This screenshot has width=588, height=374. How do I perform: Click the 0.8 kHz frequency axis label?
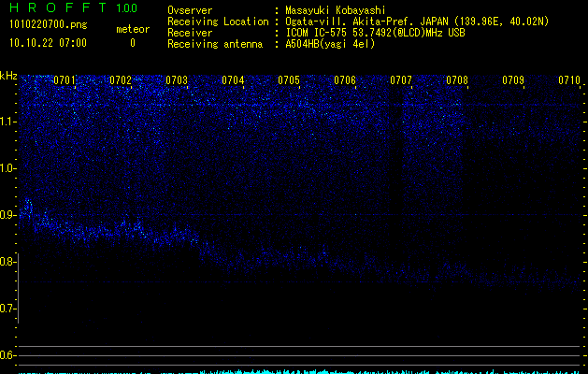(8, 262)
